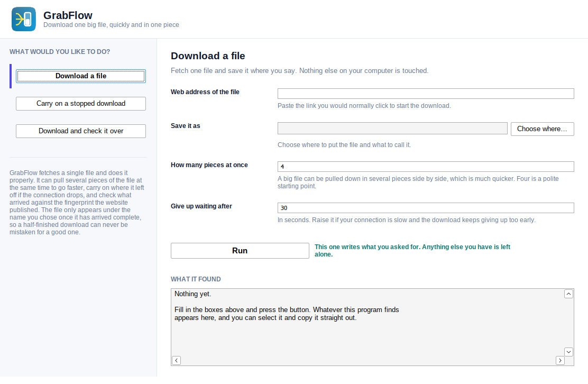Click the 'A big file can be pulled down' hint
The width and height of the screenshot is (588, 384).
point(418,182)
